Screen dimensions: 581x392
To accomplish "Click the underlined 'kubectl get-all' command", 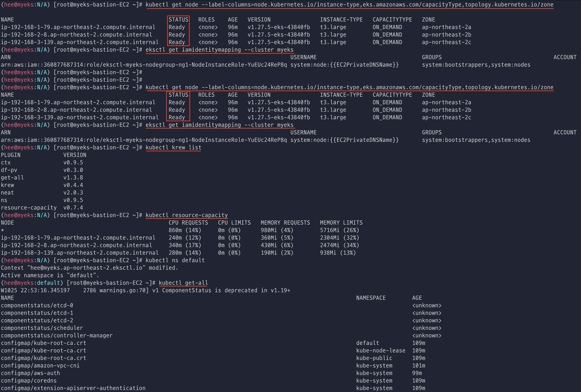I will click(183, 283).
